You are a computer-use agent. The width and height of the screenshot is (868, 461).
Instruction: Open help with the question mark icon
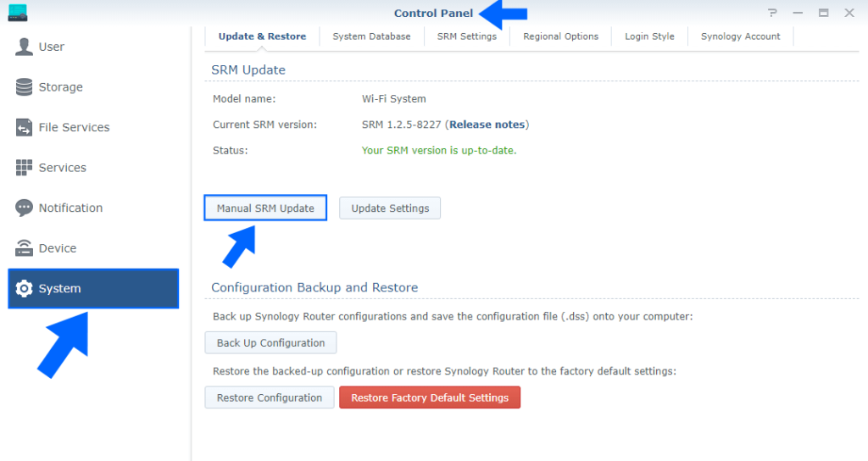(x=772, y=13)
